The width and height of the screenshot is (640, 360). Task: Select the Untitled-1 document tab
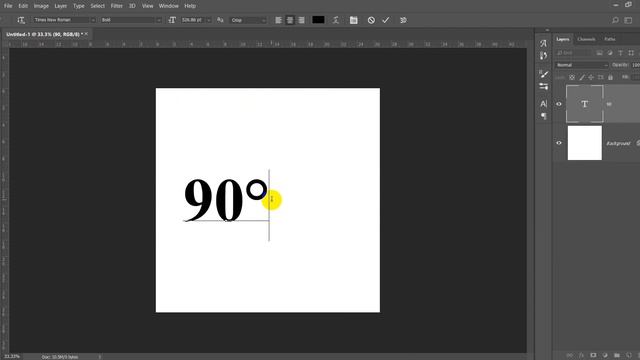coord(44,34)
